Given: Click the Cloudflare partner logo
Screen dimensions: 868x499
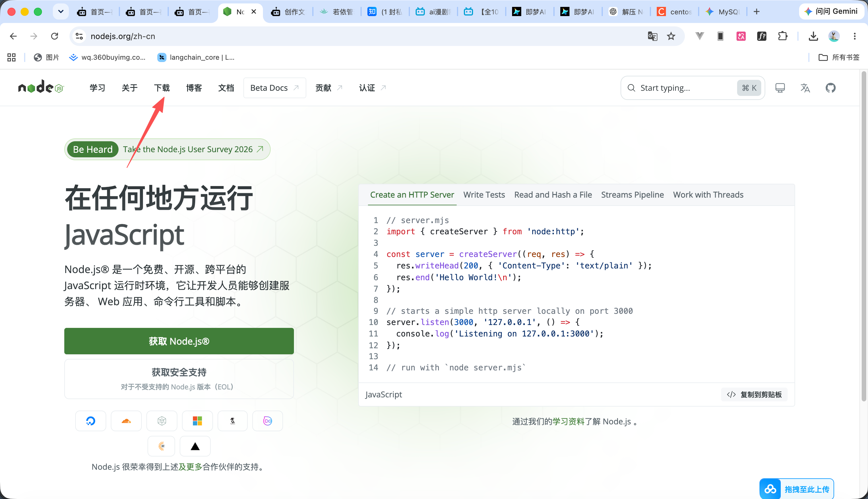Looking at the screenshot, I should pyautogui.click(x=126, y=421).
